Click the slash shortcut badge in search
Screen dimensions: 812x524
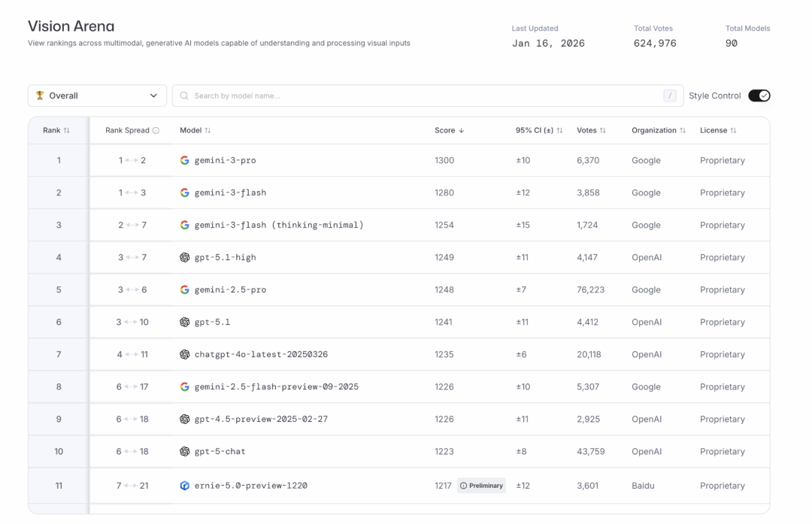point(670,95)
